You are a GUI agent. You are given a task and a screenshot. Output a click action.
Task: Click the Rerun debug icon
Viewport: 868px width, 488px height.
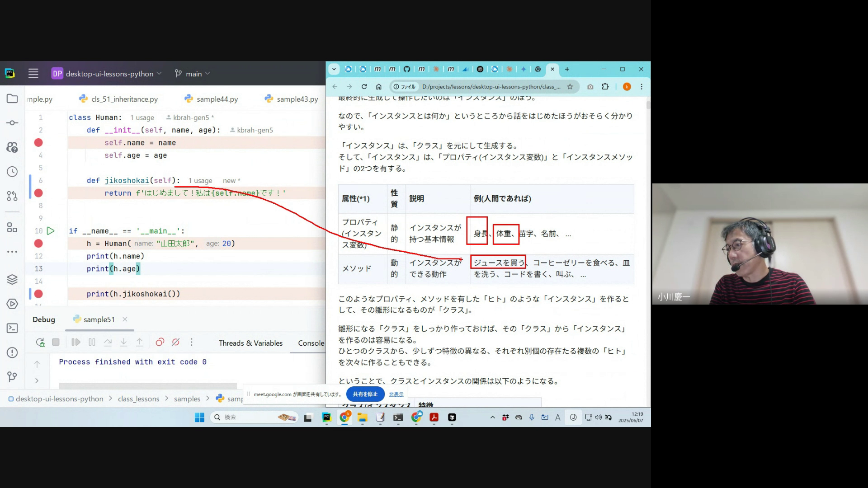point(40,343)
